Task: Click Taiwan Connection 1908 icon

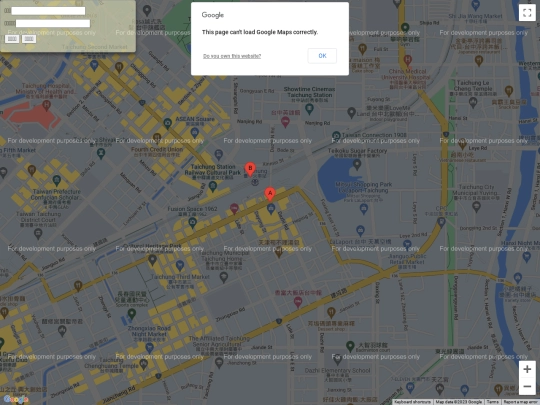Action: [x=336, y=135]
